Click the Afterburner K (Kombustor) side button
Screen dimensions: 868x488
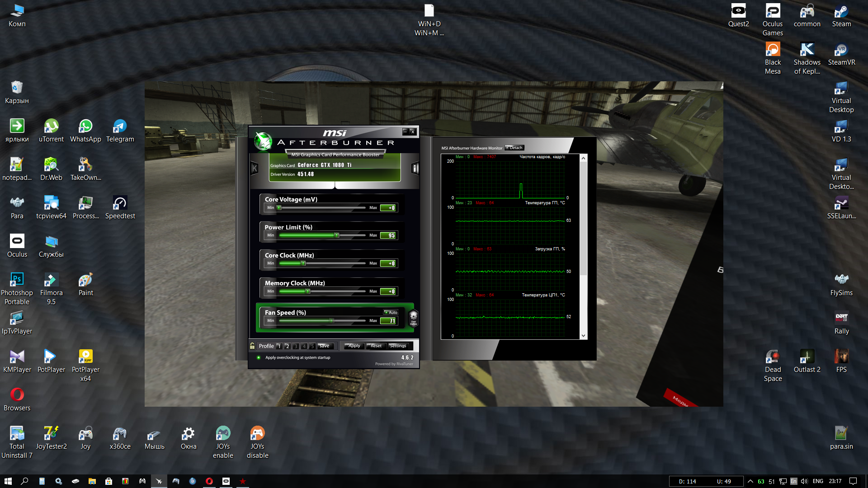coord(255,169)
